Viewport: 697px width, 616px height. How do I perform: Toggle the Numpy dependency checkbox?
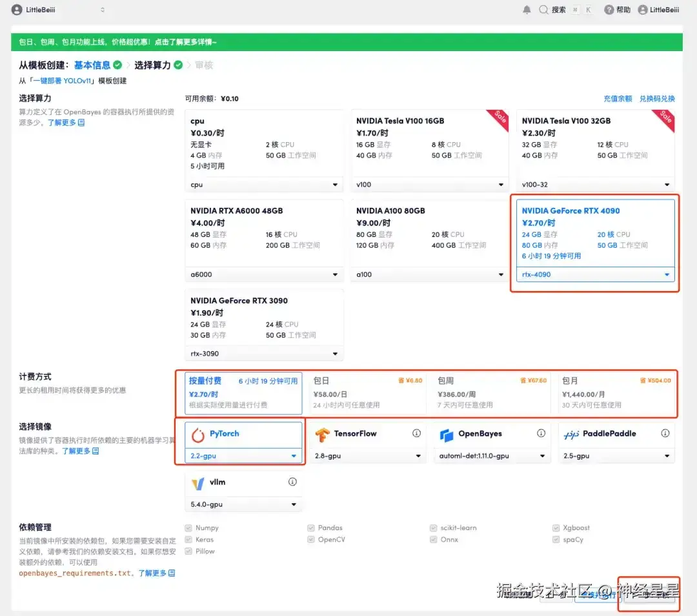188,528
